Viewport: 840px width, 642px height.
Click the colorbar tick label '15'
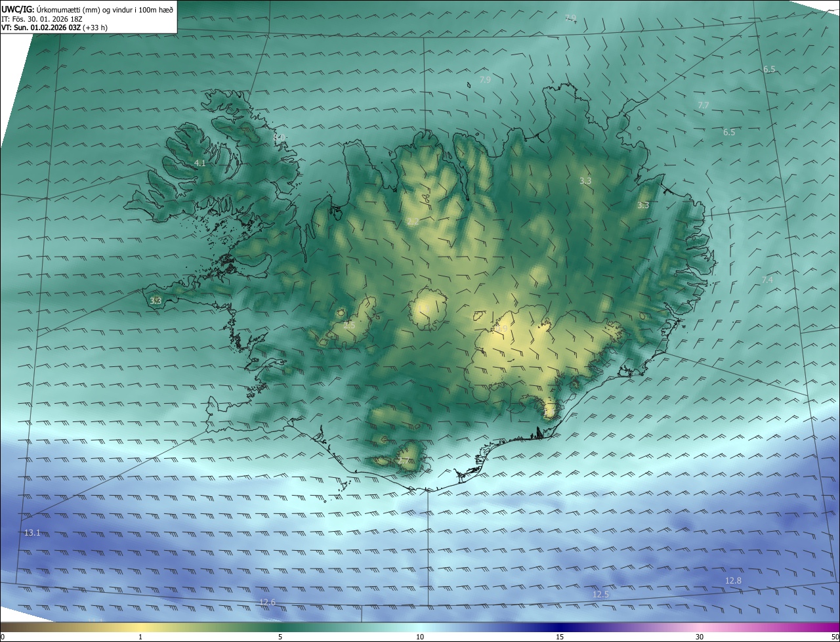tap(560, 637)
